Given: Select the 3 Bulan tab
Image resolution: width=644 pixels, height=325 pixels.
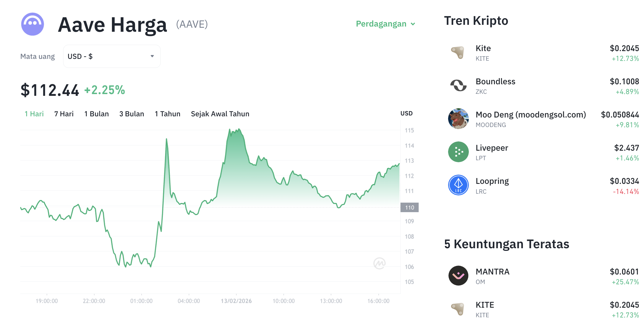Looking at the screenshot, I should point(132,114).
